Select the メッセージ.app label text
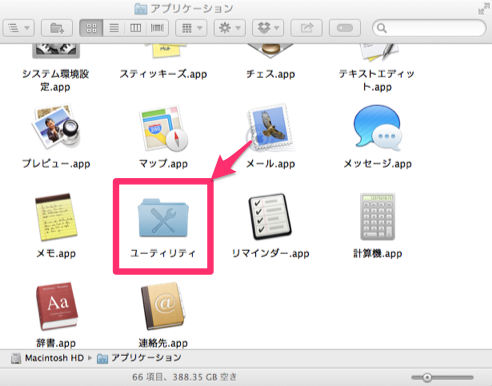This screenshot has height=386, width=492. point(378,164)
